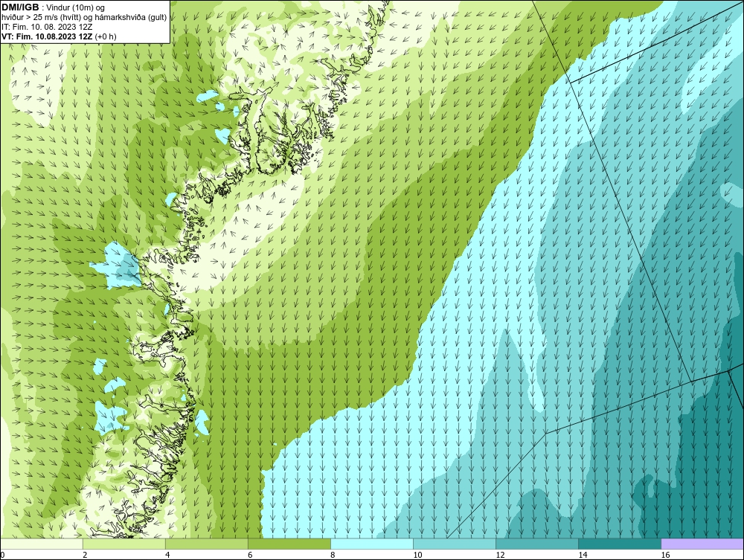Click the 2–4 m/s light green swatch
The image size is (744, 560).
[124, 544]
